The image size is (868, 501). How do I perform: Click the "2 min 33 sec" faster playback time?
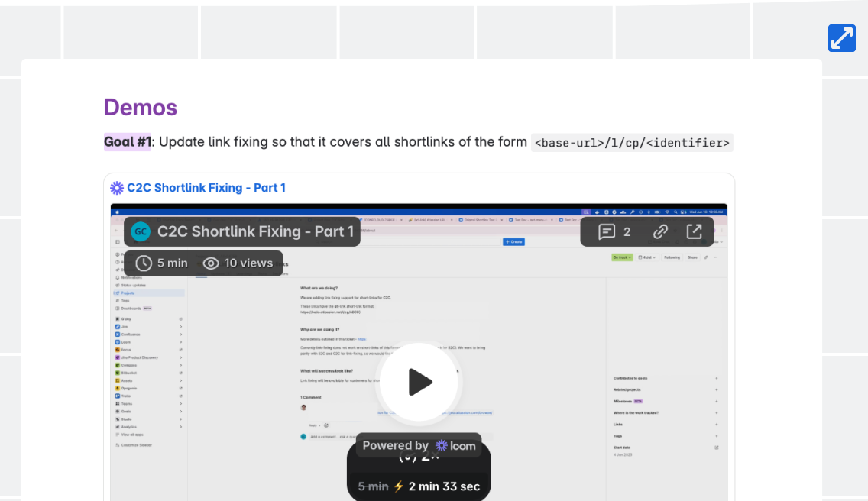click(x=444, y=486)
